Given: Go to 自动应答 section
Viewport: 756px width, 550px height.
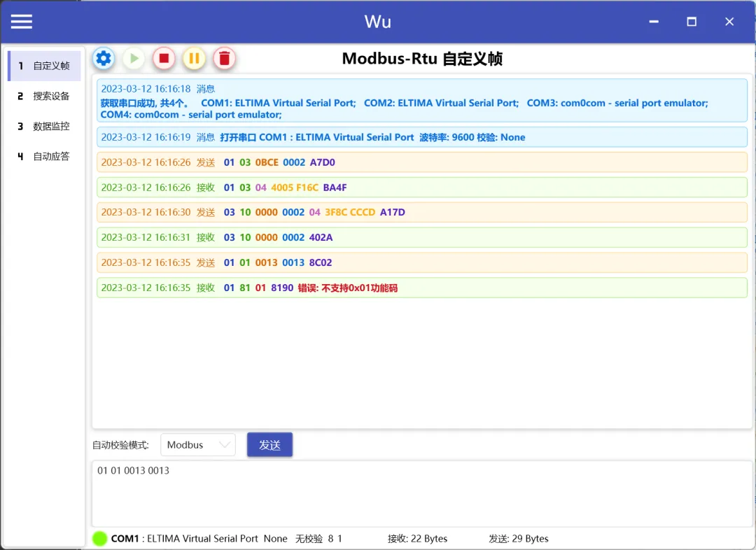Looking at the screenshot, I should pos(45,156).
